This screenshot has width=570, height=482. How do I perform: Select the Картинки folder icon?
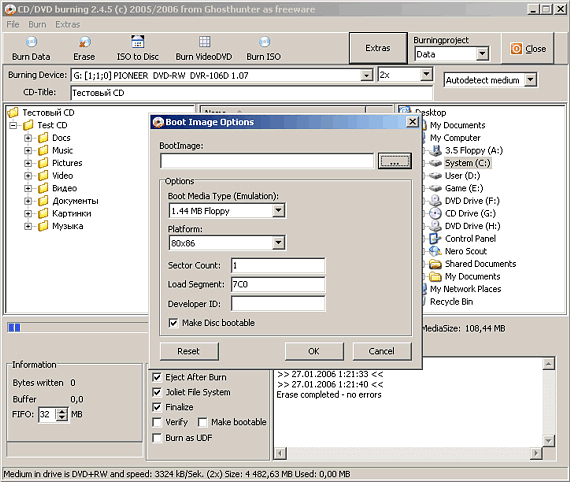click(x=43, y=214)
